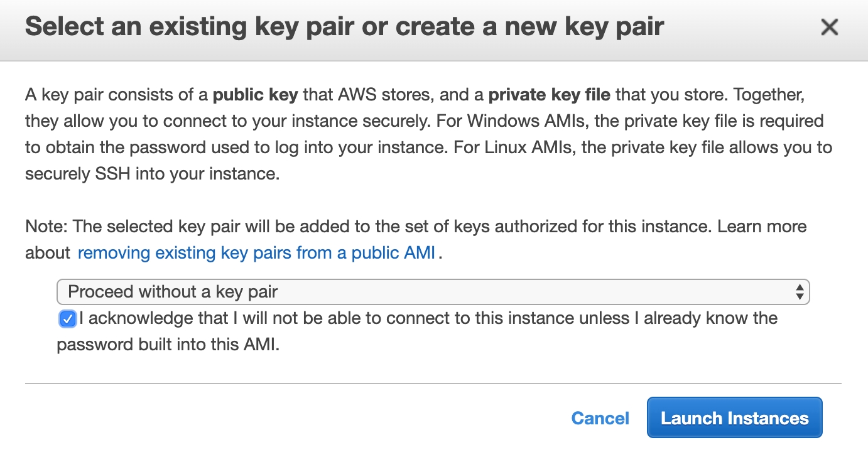Click the dropdown's up-down arrow indicator
The width and height of the screenshot is (868, 462).
click(x=799, y=292)
